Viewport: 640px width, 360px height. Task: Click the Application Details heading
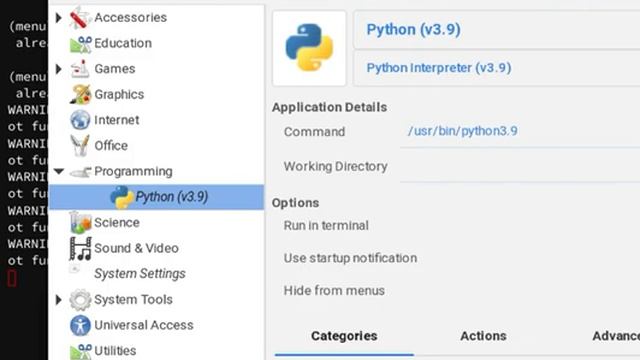[x=329, y=107]
